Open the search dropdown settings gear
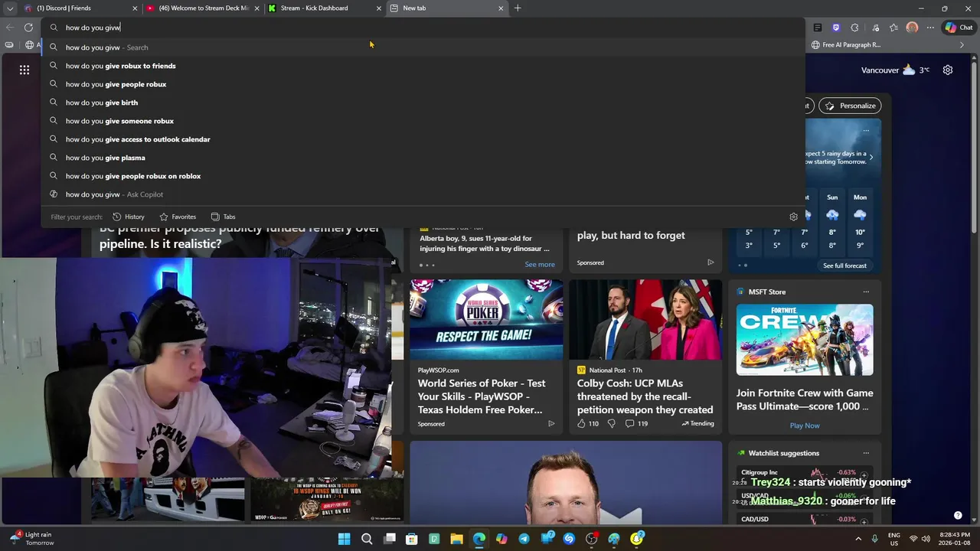This screenshot has height=551, width=980. 793,217
